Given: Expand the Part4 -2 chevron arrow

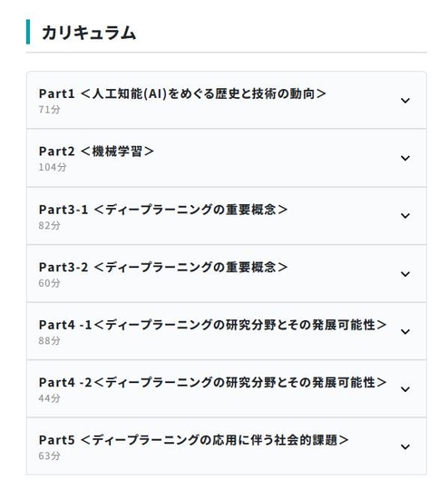Looking at the screenshot, I should point(404,389).
